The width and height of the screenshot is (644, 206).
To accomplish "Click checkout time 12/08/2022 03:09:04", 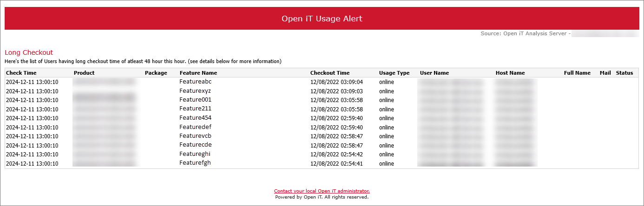I will (336, 82).
